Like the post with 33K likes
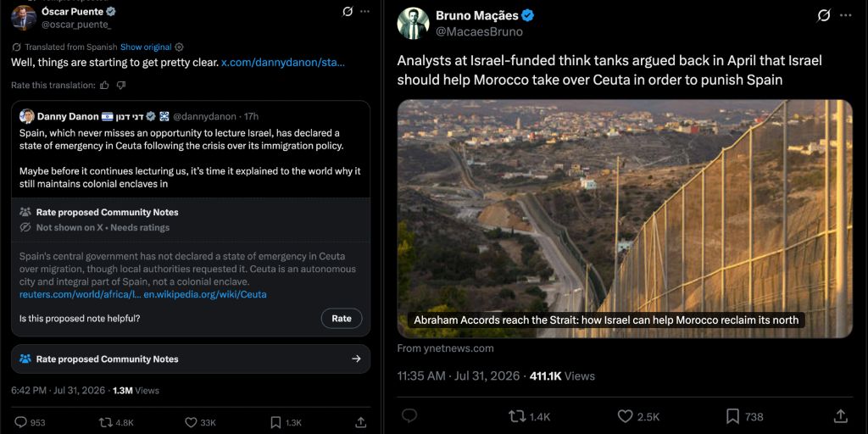The height and width of the screenshot is (434, 868). (191, 422)
